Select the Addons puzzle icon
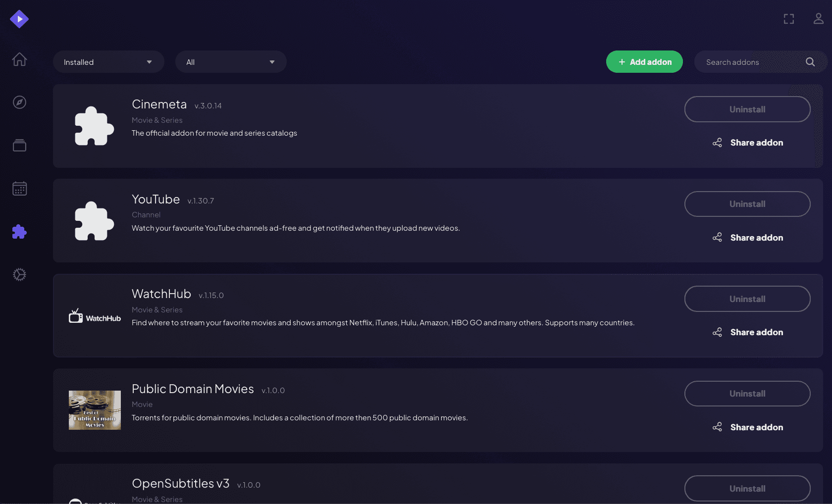Image resolution: width=832 pixels, height=504 pixels. click(x=19, y=231)
